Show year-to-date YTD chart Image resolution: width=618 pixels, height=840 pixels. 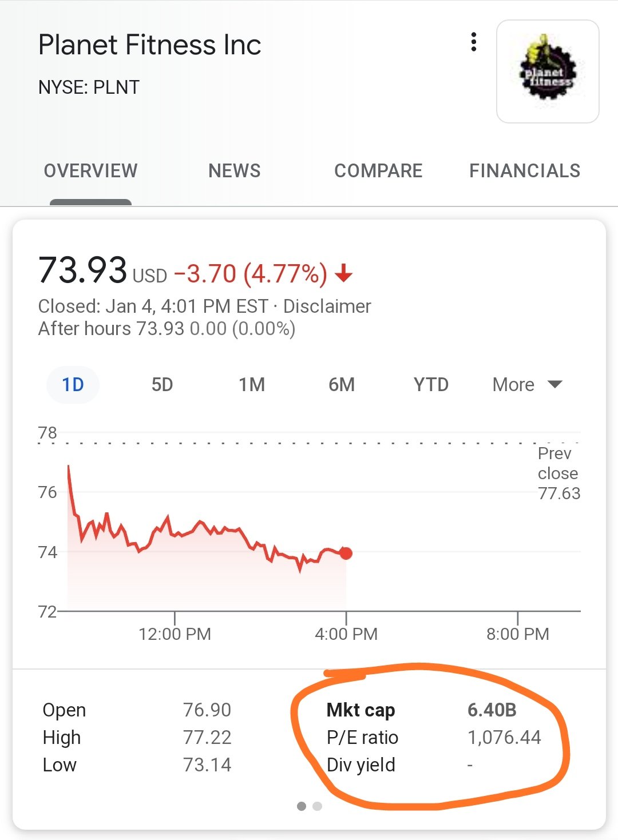click(x=431, y=384)
